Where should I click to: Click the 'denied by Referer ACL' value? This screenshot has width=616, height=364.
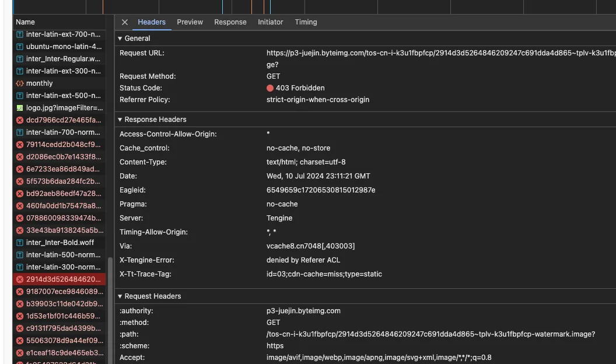[303, 260]
